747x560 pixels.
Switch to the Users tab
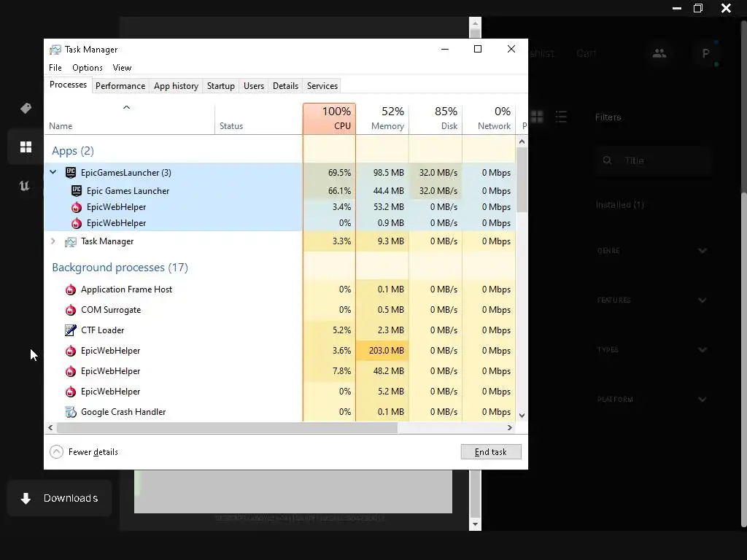(x=253, y=86)
